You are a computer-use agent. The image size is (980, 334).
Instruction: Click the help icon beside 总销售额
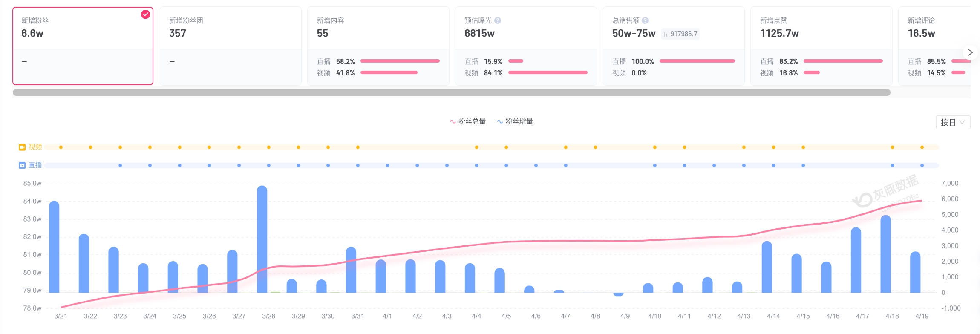(645, 20)
